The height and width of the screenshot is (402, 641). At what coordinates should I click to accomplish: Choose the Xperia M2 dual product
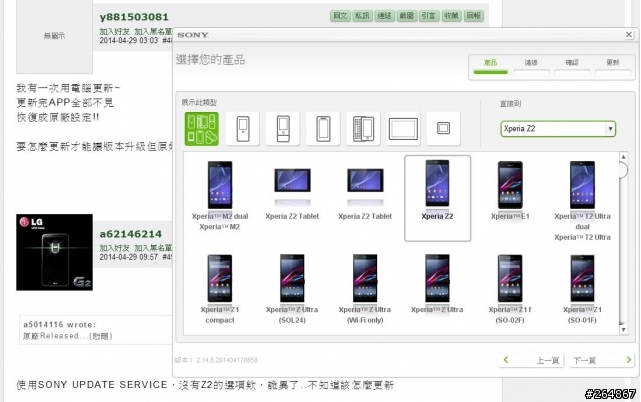[220, 196]
